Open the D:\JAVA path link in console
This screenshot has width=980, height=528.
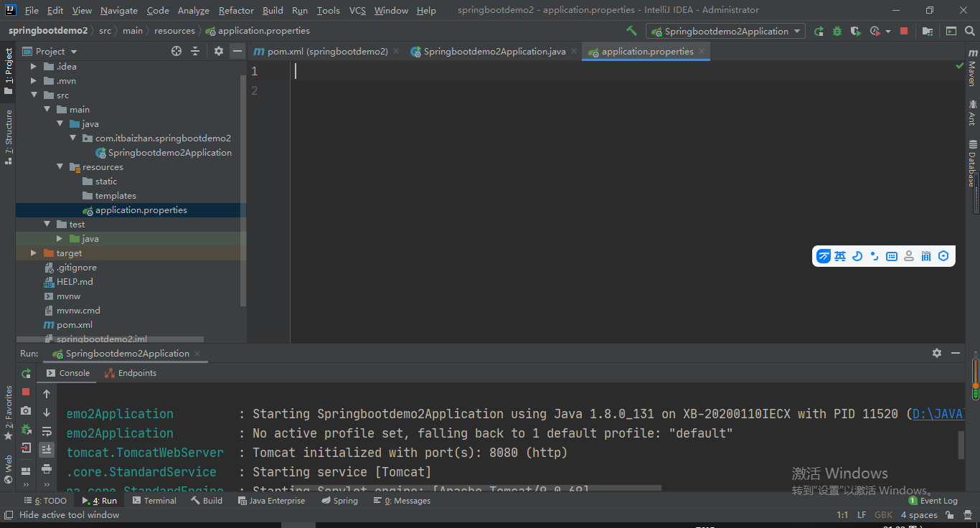coord(938,414)
